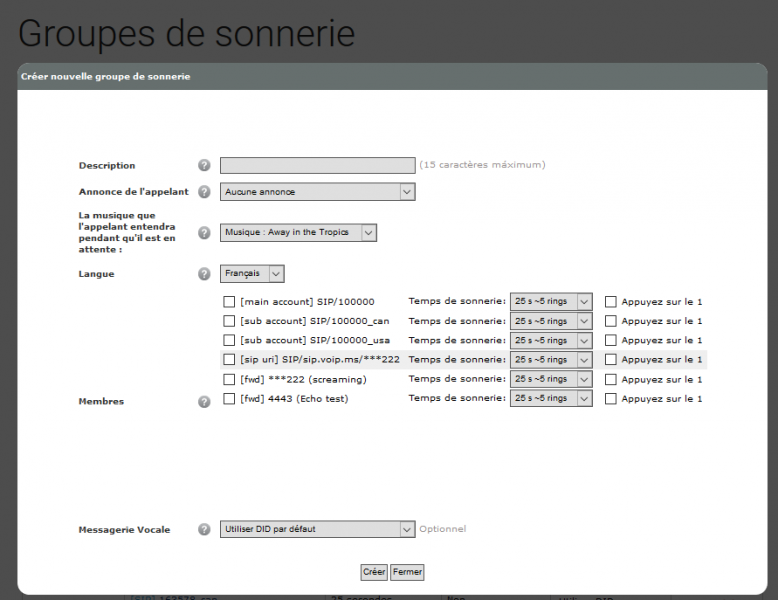Open help icon next to Langue

[204, 273]
